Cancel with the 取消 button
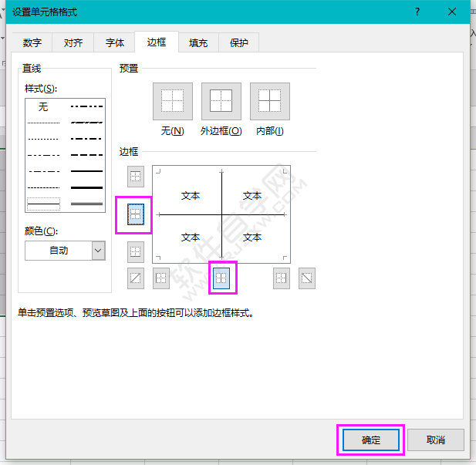 [436, 440]
